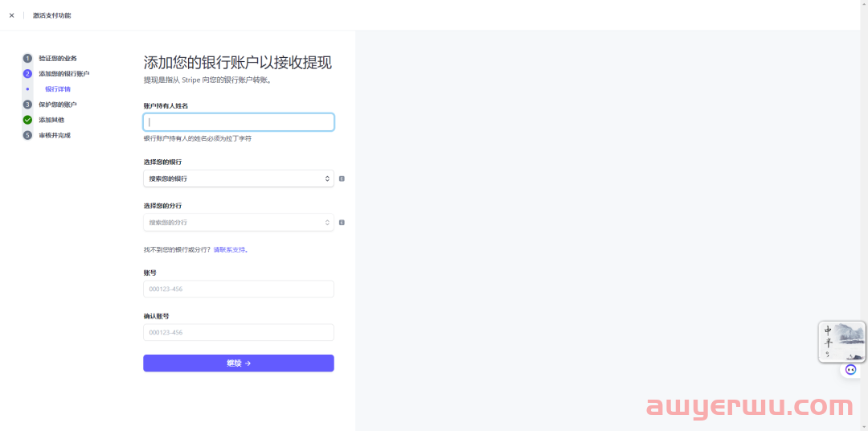
Task: Click the hint text 银行账户持有人的姓名必须为拉丁字符
Action: (197, 138)
